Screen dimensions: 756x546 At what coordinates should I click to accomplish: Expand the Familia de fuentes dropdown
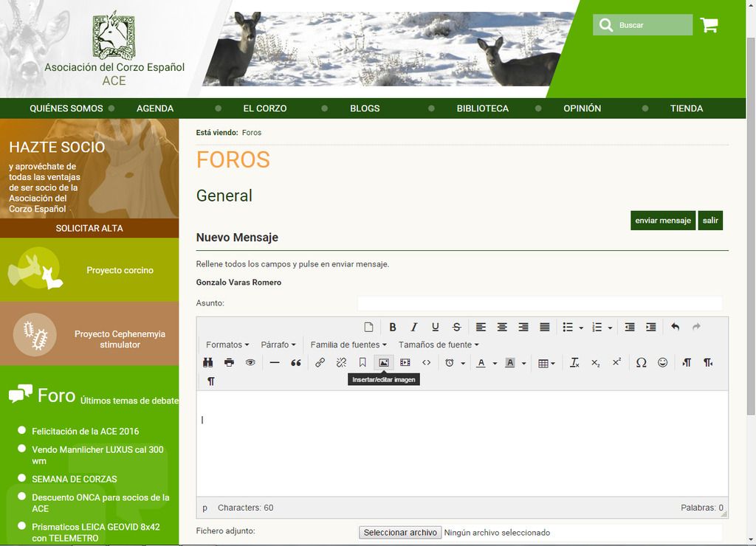pyautogui.click(x=348, y=345)
